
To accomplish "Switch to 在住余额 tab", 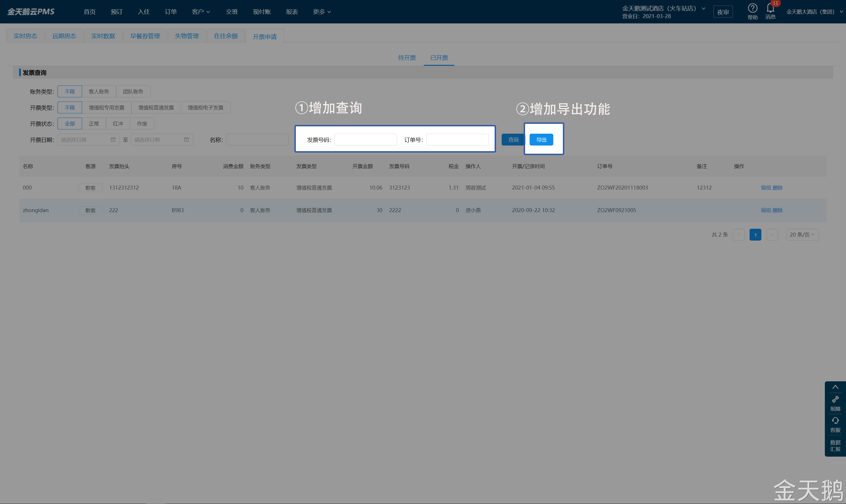I will pos(226,36).
